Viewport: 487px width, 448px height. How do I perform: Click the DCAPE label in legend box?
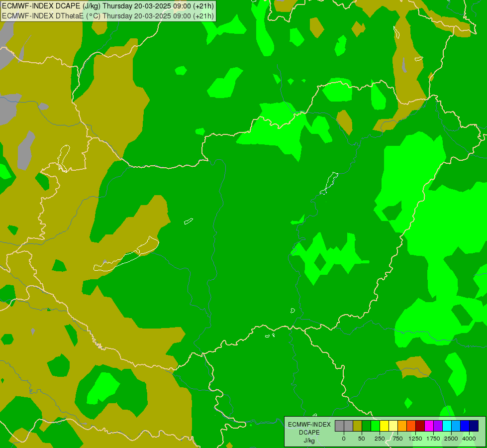[x=309, y=433]
